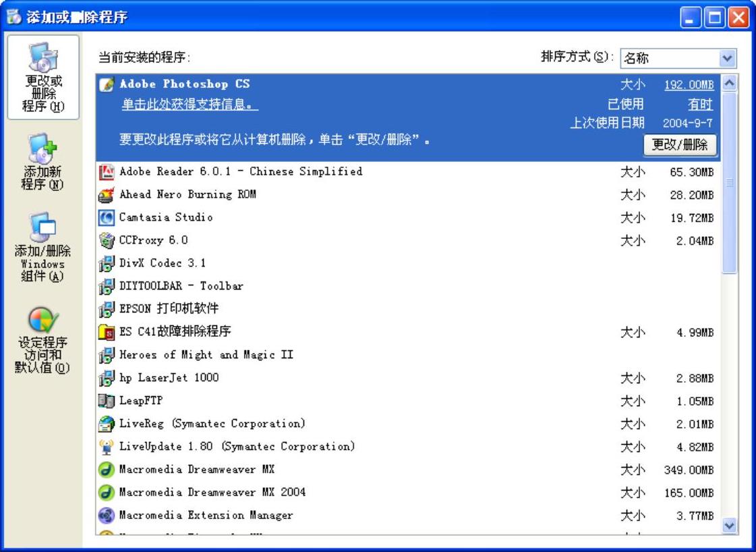Select LiveUpdate 1.80 (Symantec Corporation) entry
Screen dimensions: 756x552
408,447
